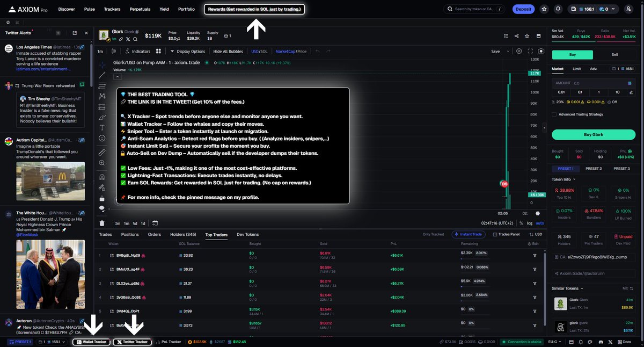This screenshot has height=347, width=644.
Task: Select the PRESET 2 button
Action: [594, 169]
